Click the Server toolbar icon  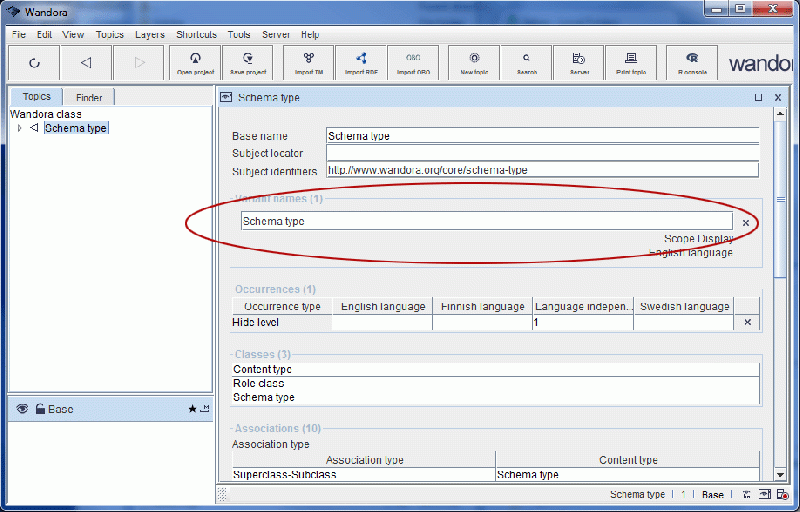579,62
